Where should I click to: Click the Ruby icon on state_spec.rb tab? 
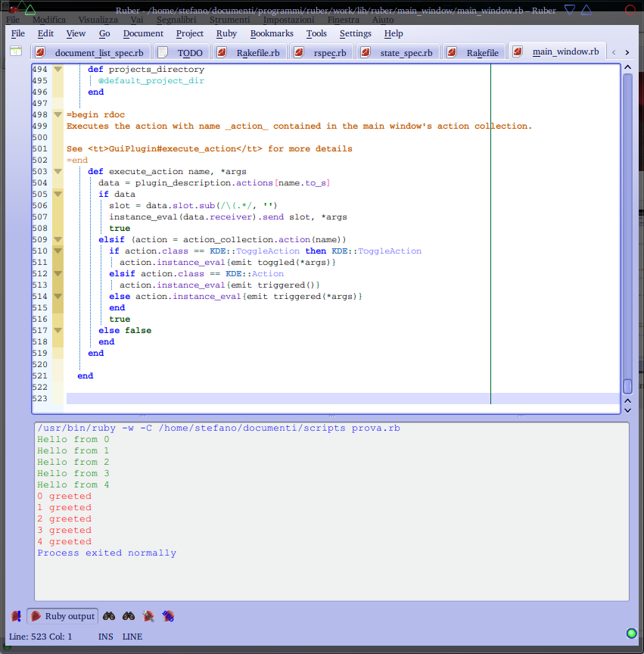366,52
